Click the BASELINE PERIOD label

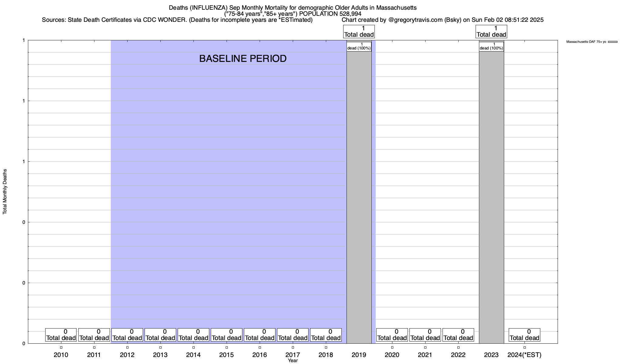tap(243, 59)
